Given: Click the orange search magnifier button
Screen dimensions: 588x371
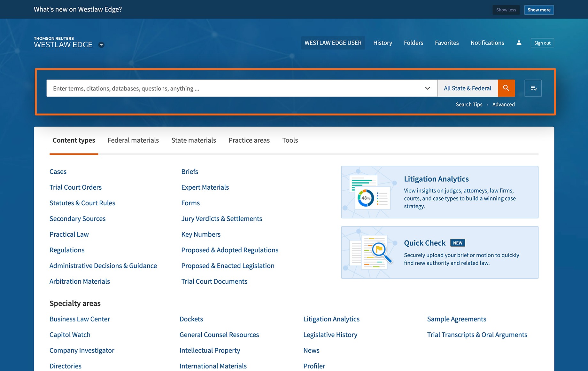Looking at the screenshot, I should 506,88.
